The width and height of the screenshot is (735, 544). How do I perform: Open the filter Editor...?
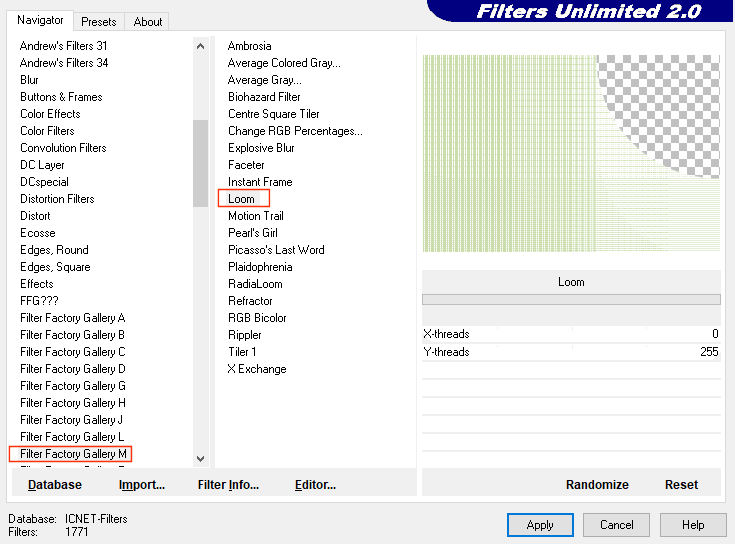point(315,484)
